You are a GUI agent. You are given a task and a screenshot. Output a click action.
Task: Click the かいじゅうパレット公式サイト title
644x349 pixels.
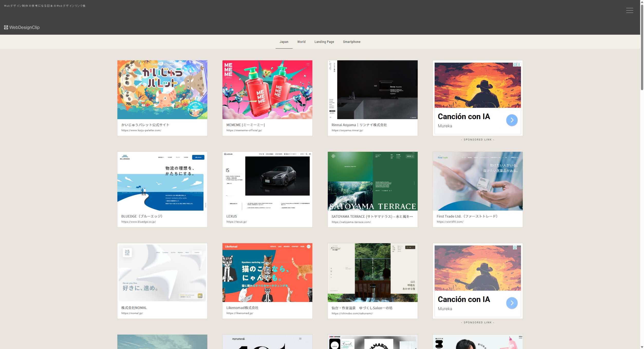pos(145,125)
